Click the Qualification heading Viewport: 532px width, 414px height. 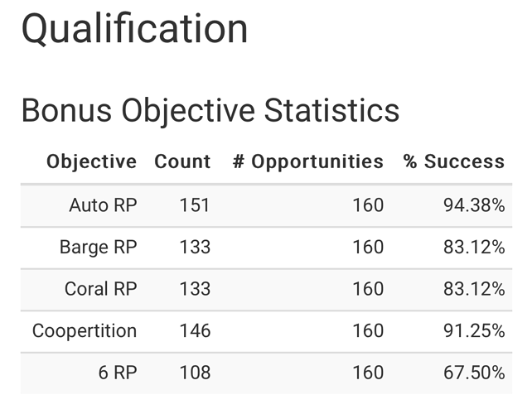tap(134, 29)
